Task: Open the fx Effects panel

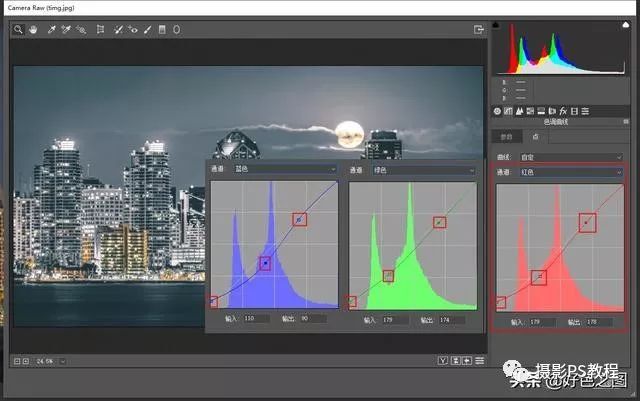Action: (x=565, y=110)
